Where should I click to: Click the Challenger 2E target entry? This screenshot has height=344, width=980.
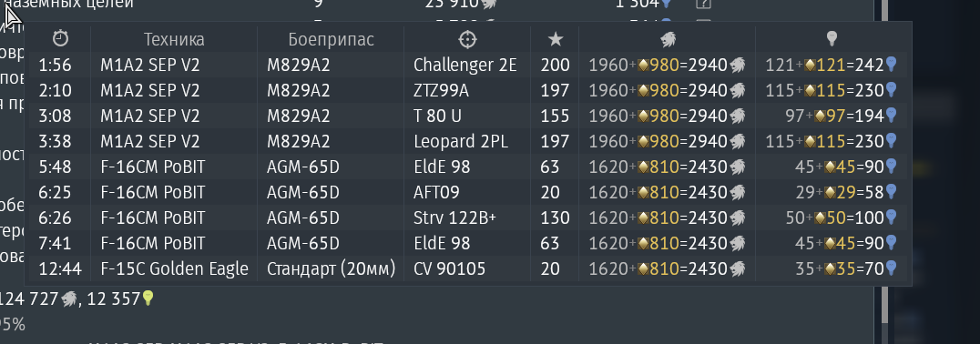(465, 65)
